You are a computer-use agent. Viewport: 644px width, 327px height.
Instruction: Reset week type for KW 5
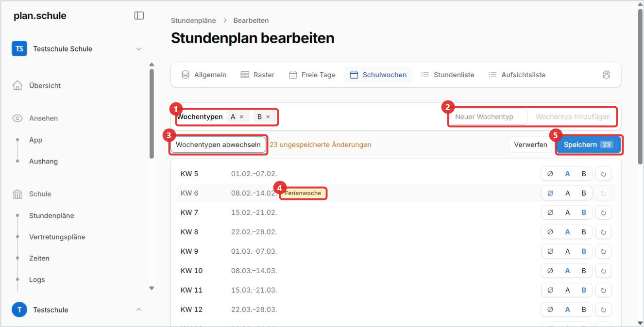pyautogui.click(x=604, y=174)
